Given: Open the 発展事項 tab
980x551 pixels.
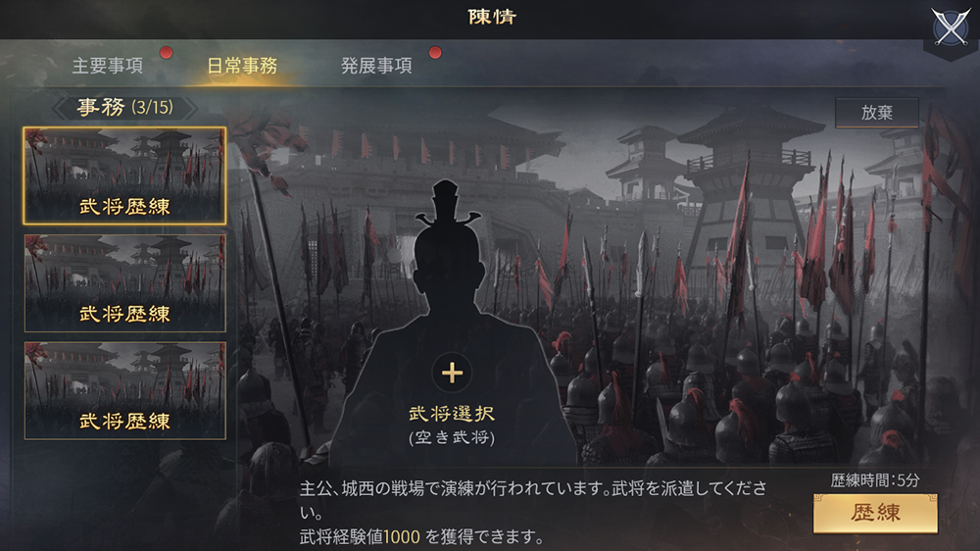Looking at the screenshot, I should point(376,66).
